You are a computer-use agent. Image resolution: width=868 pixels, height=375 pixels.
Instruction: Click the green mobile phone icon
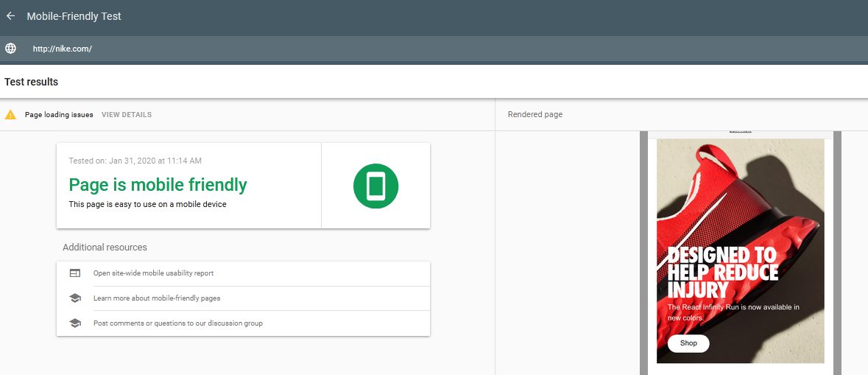[x=376, y=186]
